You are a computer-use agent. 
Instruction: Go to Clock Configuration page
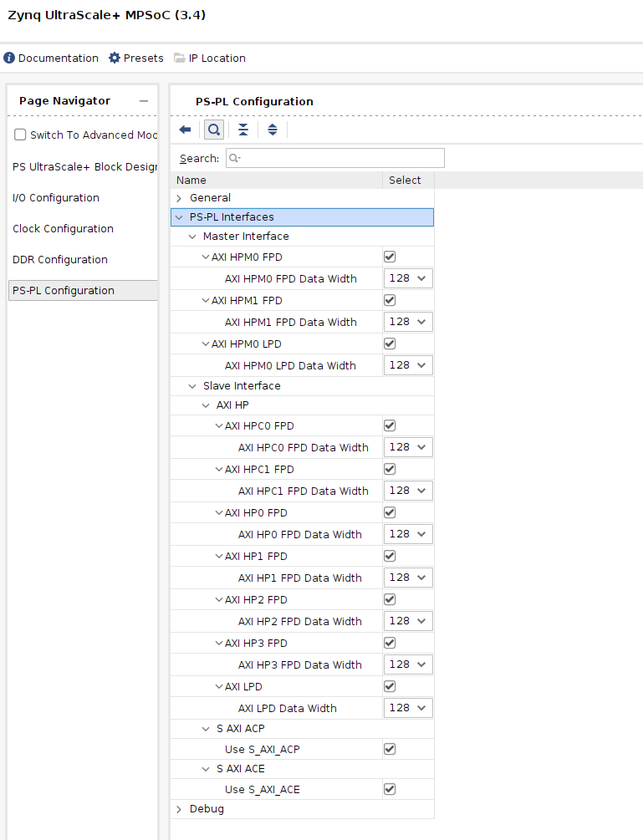(63, 229)
